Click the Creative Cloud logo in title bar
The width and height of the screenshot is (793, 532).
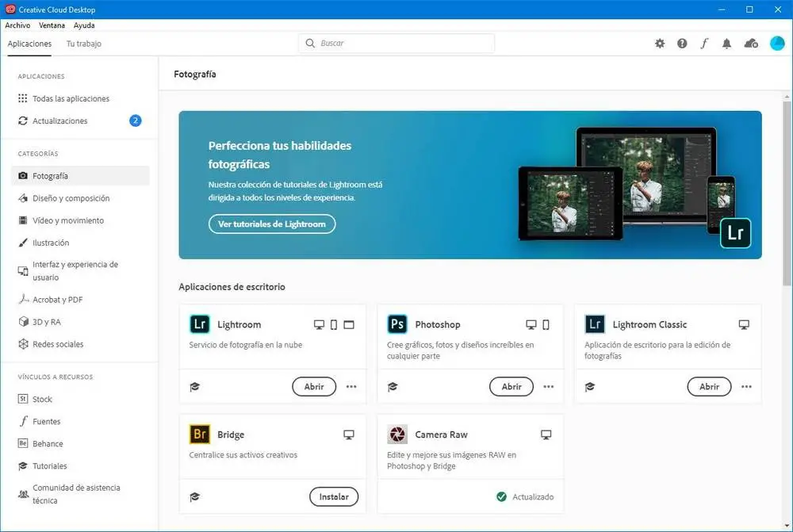(x=10, y=9)
